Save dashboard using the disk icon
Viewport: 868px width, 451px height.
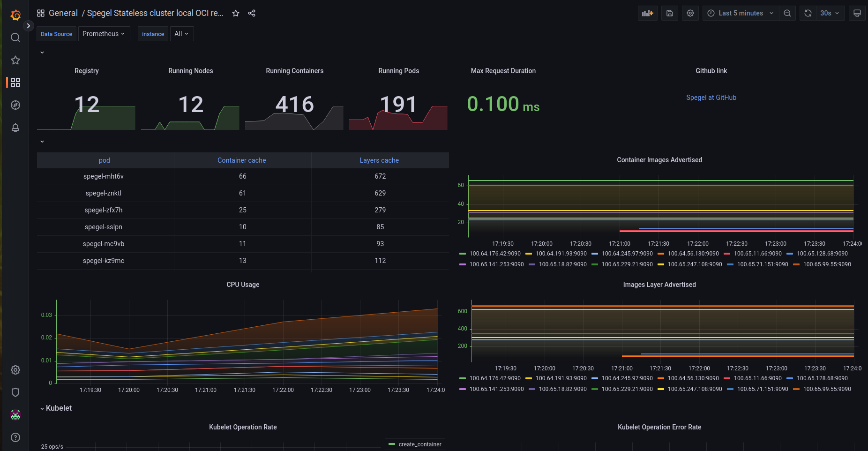click(670, 13)
